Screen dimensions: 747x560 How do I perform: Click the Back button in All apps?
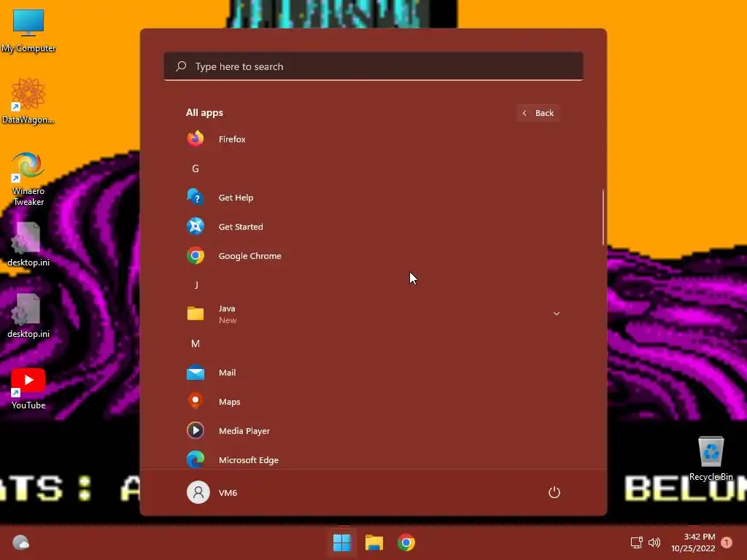538,113
